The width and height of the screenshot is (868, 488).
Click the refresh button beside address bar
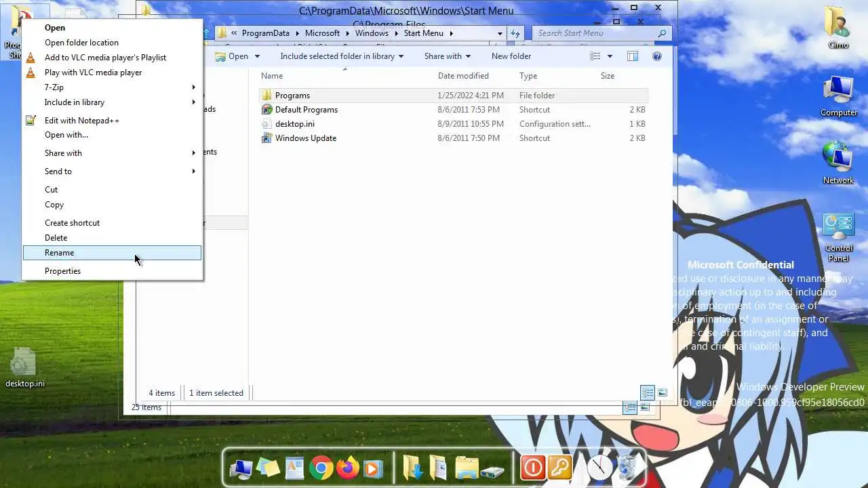coord(515,33)
